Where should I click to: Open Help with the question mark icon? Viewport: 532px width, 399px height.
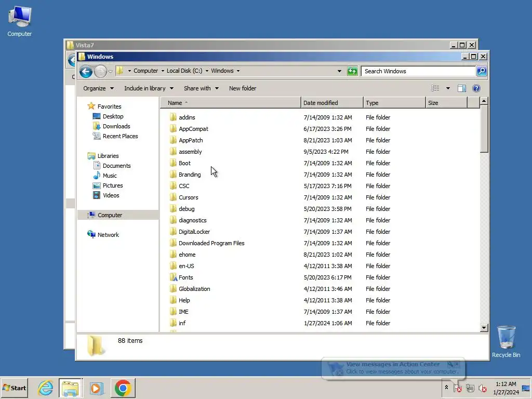pos(476,88)
